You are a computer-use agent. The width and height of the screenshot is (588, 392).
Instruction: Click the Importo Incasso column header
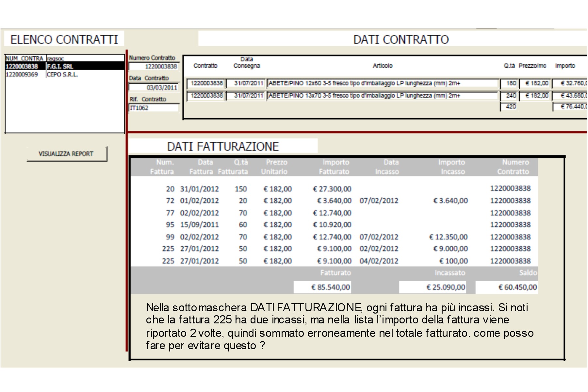[452, 167]
